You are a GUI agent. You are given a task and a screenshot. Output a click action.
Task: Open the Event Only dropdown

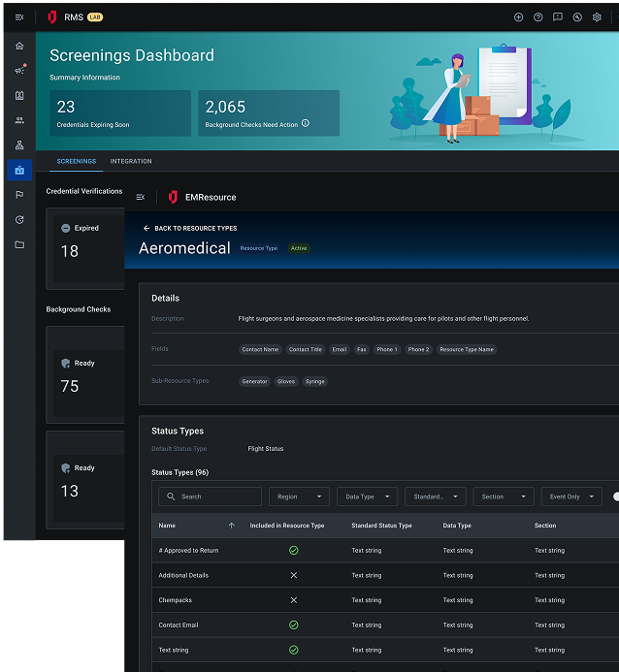[x=571, y=496]
